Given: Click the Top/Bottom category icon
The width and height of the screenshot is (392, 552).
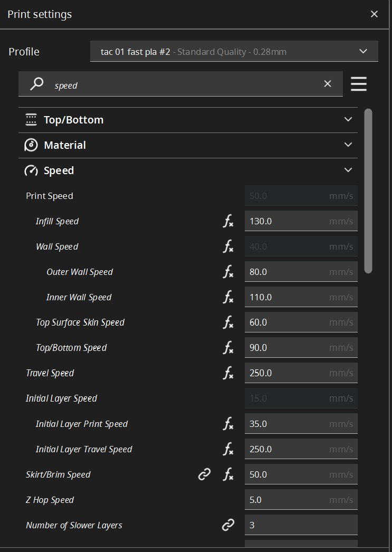Looking at the screenshot, I should pos(31,119).
